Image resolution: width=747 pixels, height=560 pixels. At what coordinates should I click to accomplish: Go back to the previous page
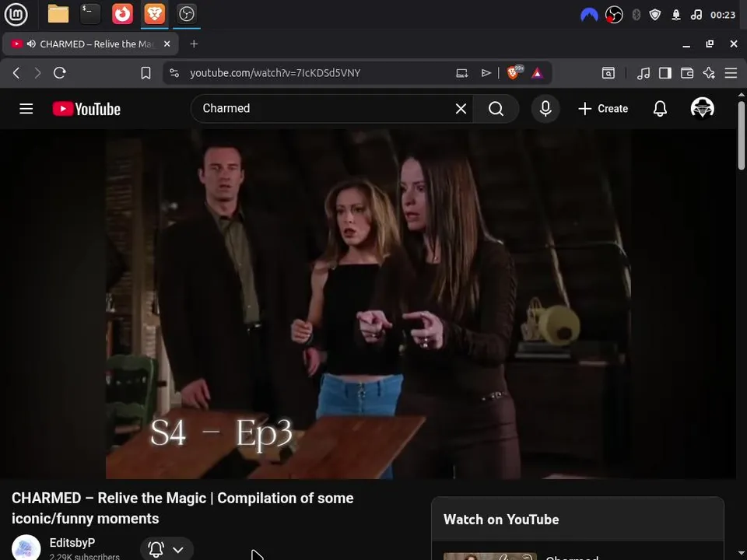(16, 73)
